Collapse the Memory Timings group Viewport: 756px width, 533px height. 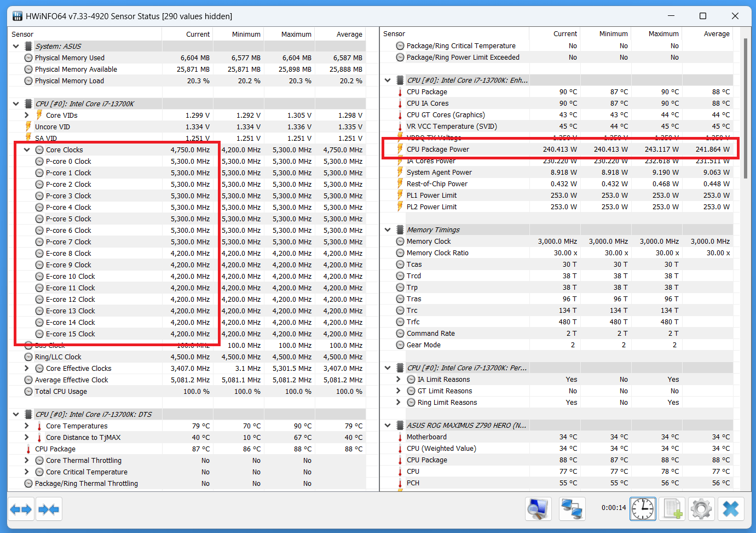388,230
